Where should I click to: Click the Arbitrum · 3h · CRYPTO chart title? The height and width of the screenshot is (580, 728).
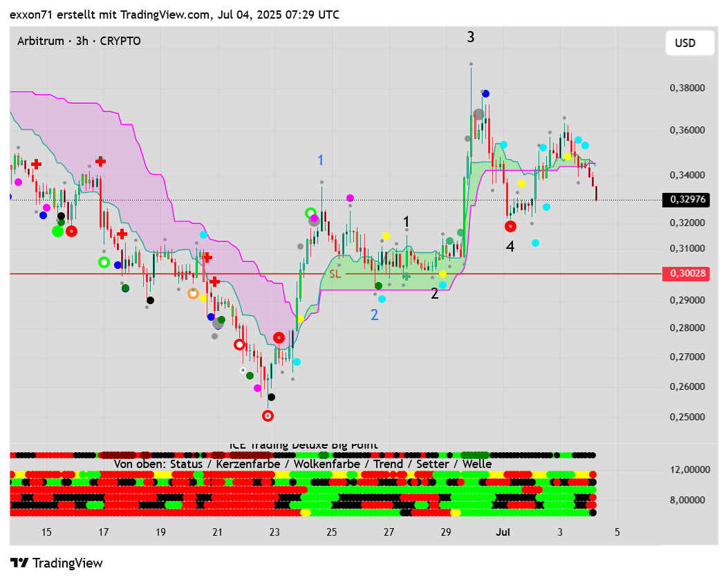(79, 41)
